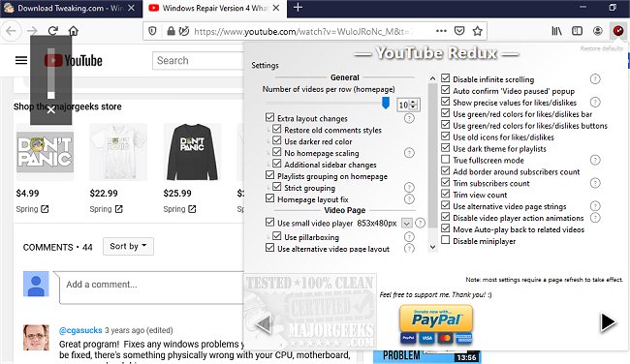Disable Playlists grouping on homepage

click(269, 175)
